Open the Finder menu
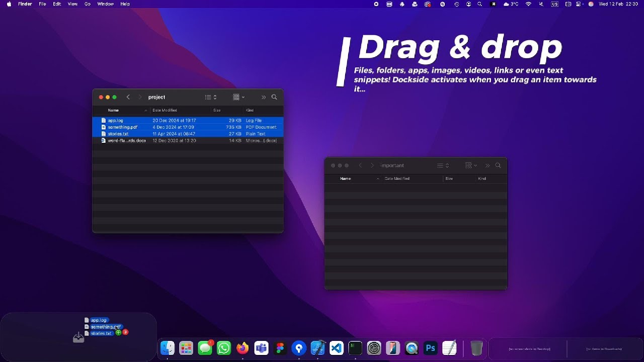Image resolution: width=644 pixels, height=362 pixels. click(25, 4)
